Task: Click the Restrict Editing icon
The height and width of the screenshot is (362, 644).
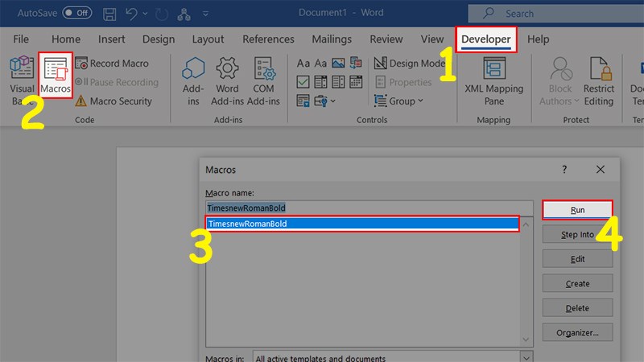Action: (598, 81)
